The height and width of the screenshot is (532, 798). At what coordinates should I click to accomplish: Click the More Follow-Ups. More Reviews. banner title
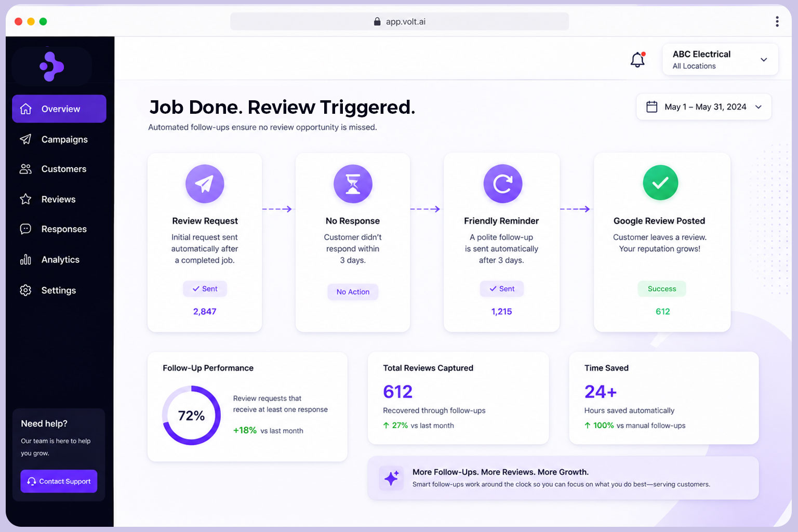pos(500,472)
